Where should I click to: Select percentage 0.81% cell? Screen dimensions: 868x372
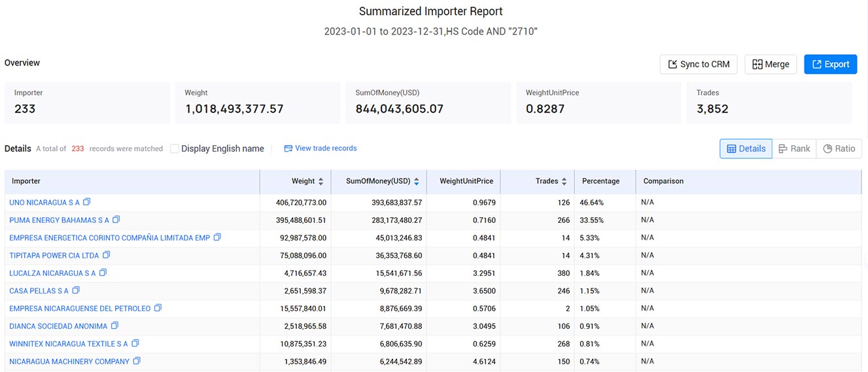tap(591, 344)
